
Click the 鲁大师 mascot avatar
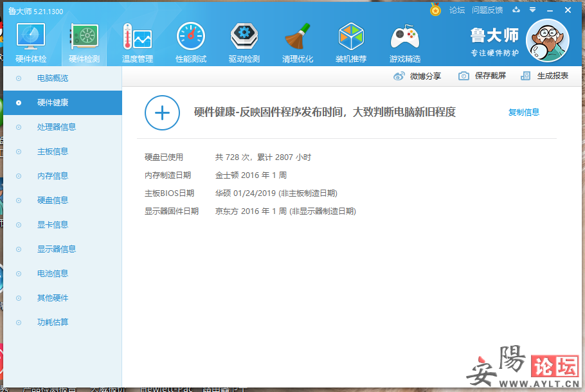[x=547, y=40]
